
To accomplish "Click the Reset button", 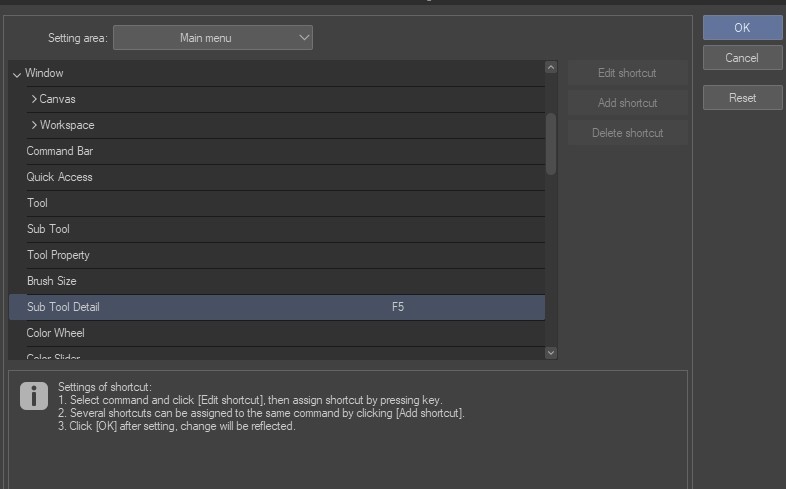I will point(742,98).
